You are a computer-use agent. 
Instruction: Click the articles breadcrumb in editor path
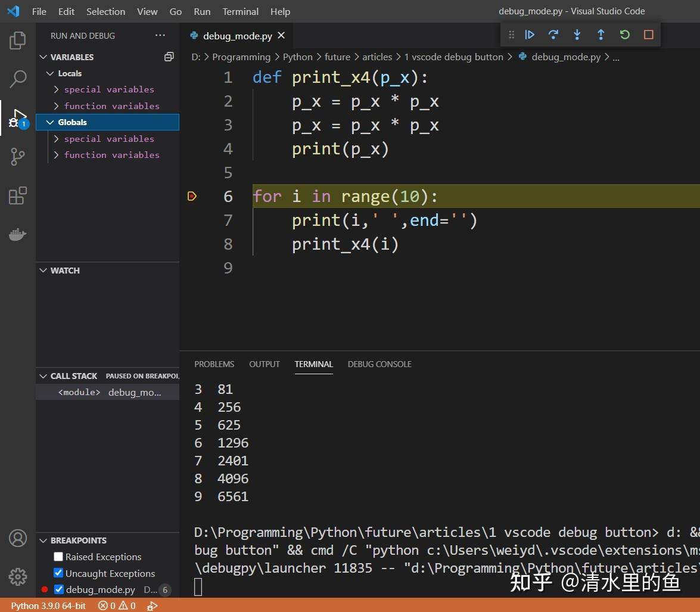click(x=377, y=57)
